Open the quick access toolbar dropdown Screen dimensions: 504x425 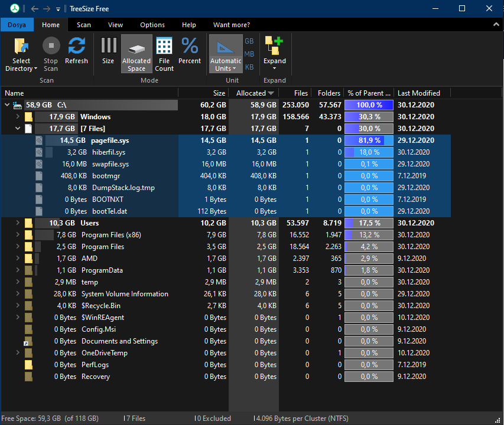[x=58, y=9]
